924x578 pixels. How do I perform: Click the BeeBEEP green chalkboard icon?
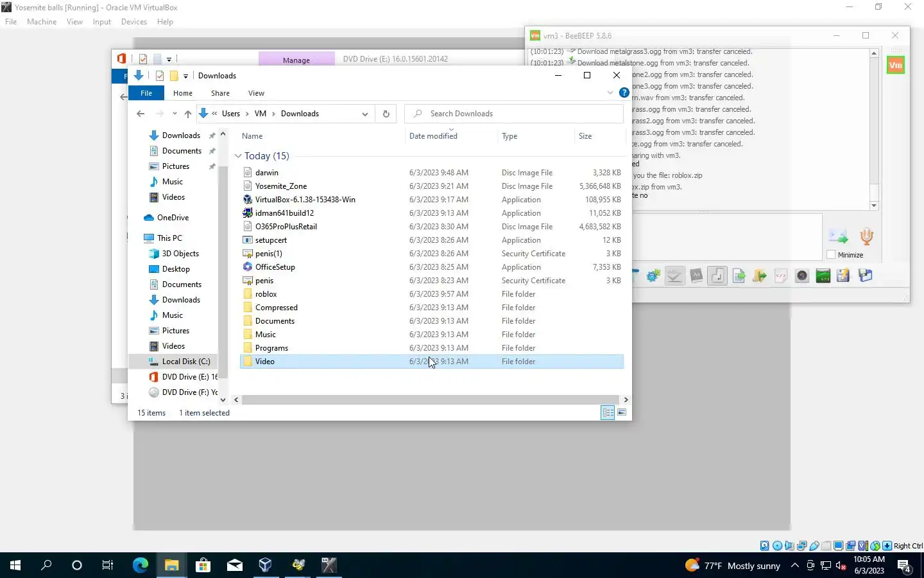pos(823,276)
